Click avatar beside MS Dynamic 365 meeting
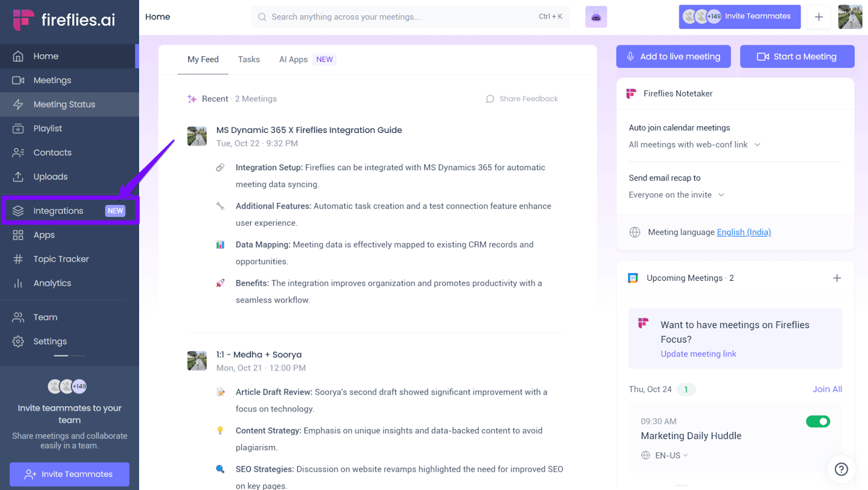Image resolution: width=868 pixels, height=490 pixels. point(197,136)
